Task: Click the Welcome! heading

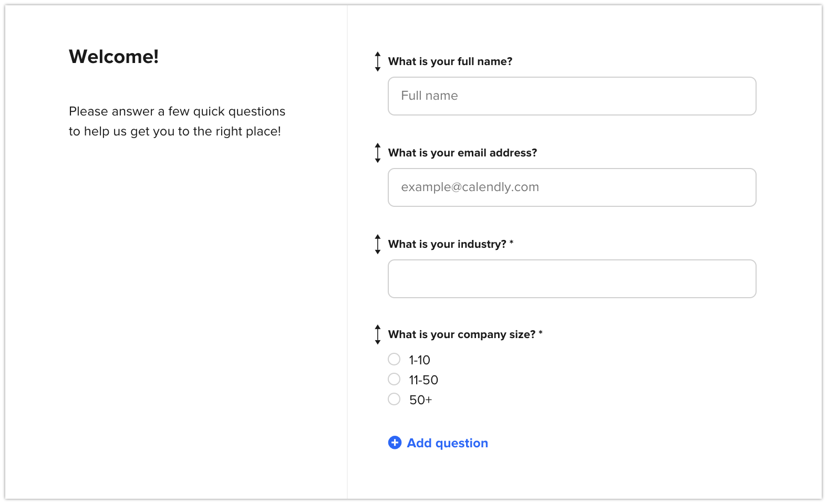Action: (113, 57)
